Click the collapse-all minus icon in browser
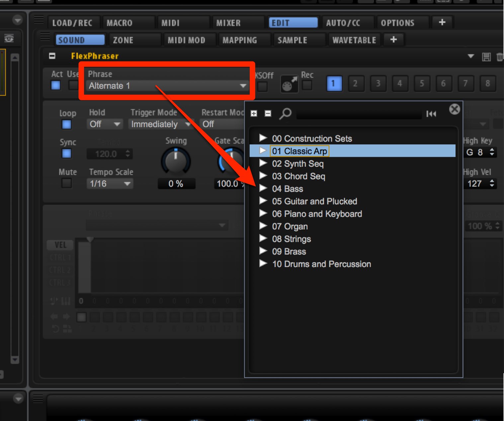This screenshot has height=421, width=504. (268, 114)
